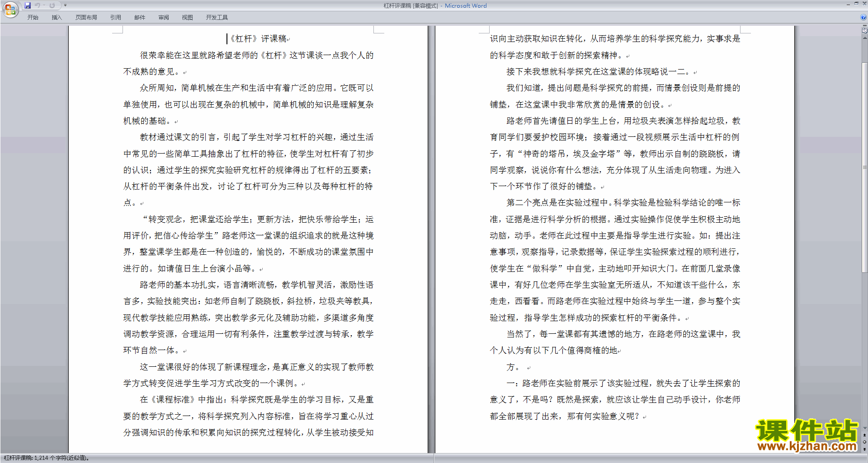Screen dimensions: 868x463
Task: Open the Undo history dropdown arrow
Action: click(x=44, y=5)
